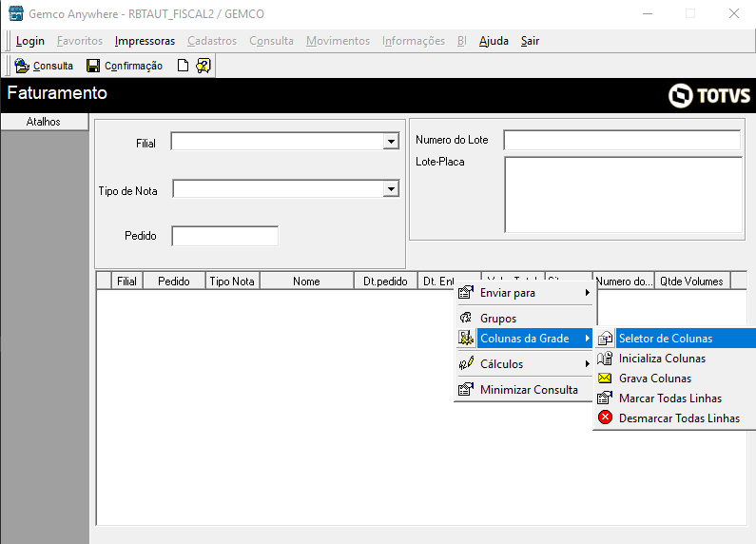This screenshot has height=544, width=756.
Task: Click the grid row selector corner cell
Action: pos(104,282)
